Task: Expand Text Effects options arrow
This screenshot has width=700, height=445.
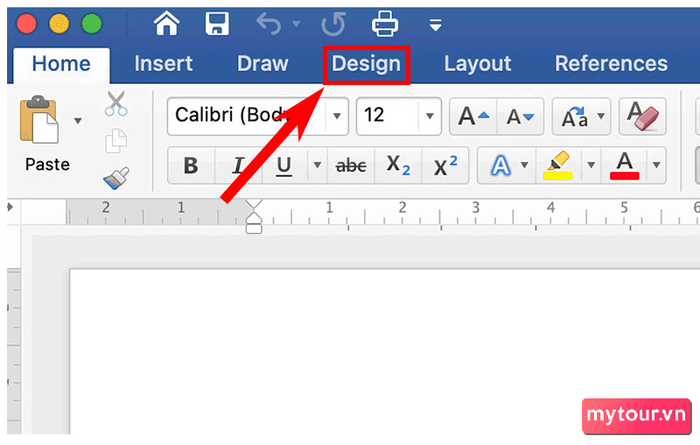Action: click(x=525, y=166)
